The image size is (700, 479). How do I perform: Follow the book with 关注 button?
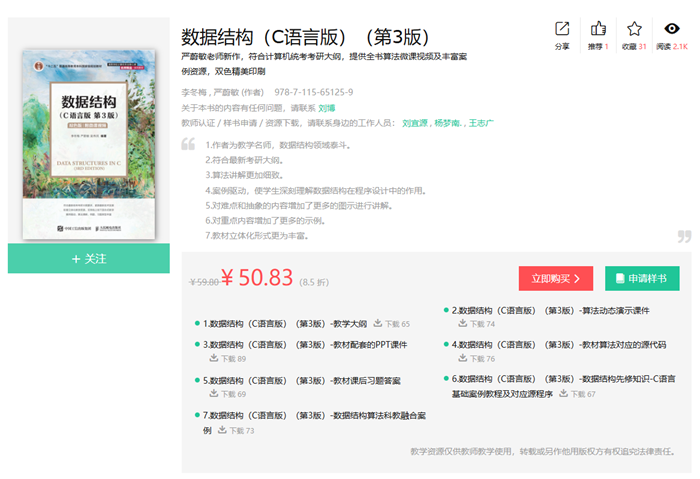(89, 258)
